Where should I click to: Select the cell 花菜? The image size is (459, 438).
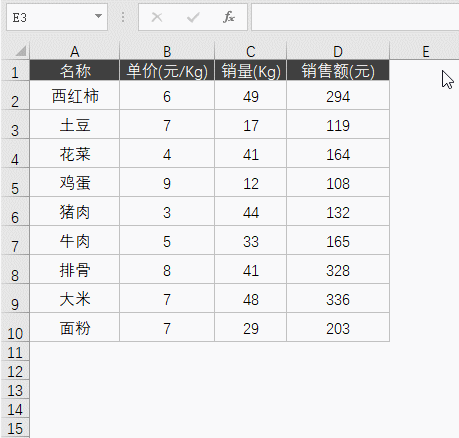point(75,153)
